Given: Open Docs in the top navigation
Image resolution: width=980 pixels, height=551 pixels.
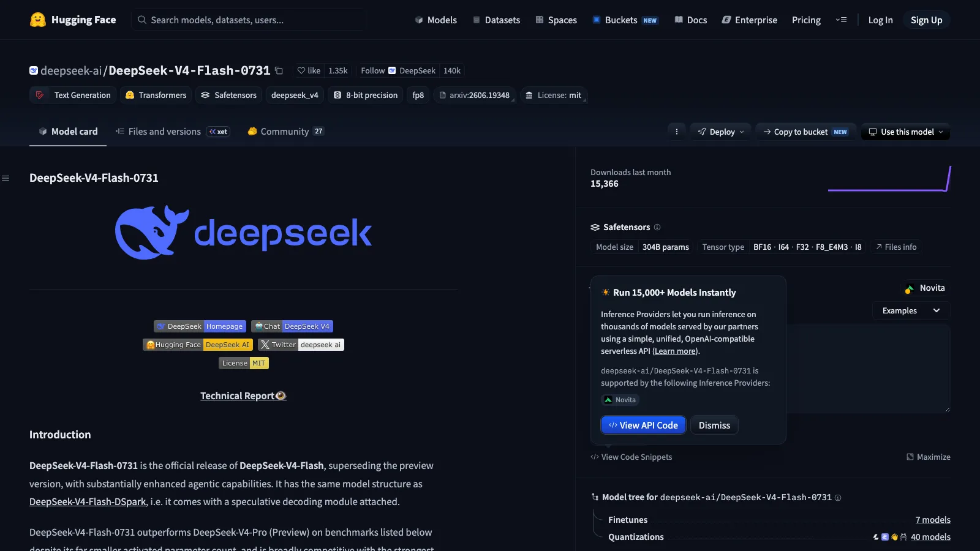Looking at the screenshot, I should (x=691, y=20).
